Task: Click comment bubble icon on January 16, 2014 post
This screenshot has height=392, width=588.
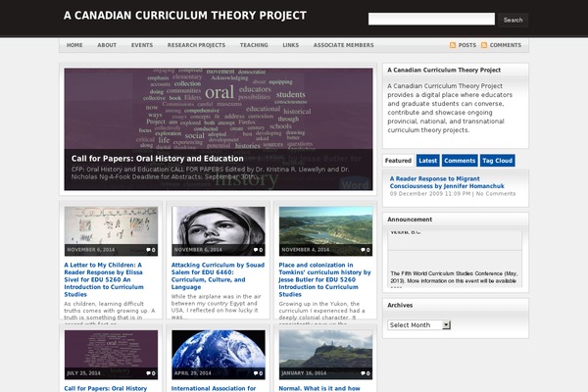Action: click(363, 373)
